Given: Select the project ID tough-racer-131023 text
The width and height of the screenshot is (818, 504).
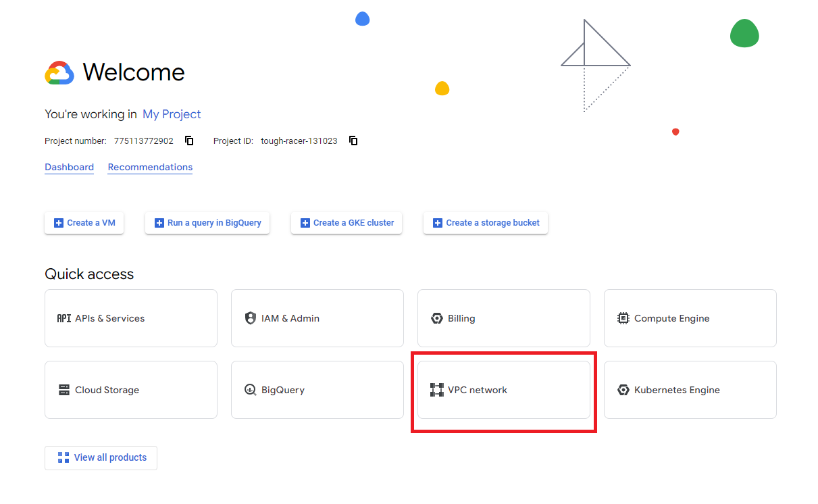Looking at the screenshot, I should click(299, 141).
